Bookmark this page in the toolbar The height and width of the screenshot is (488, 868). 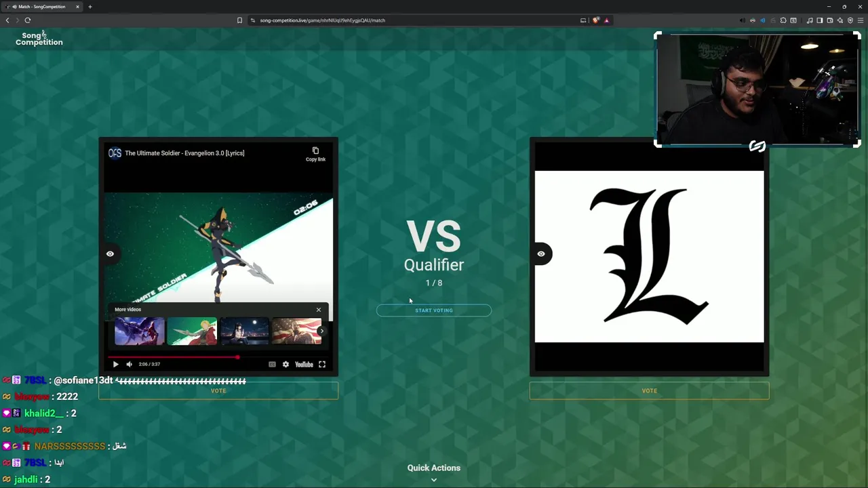coord(239,20)
